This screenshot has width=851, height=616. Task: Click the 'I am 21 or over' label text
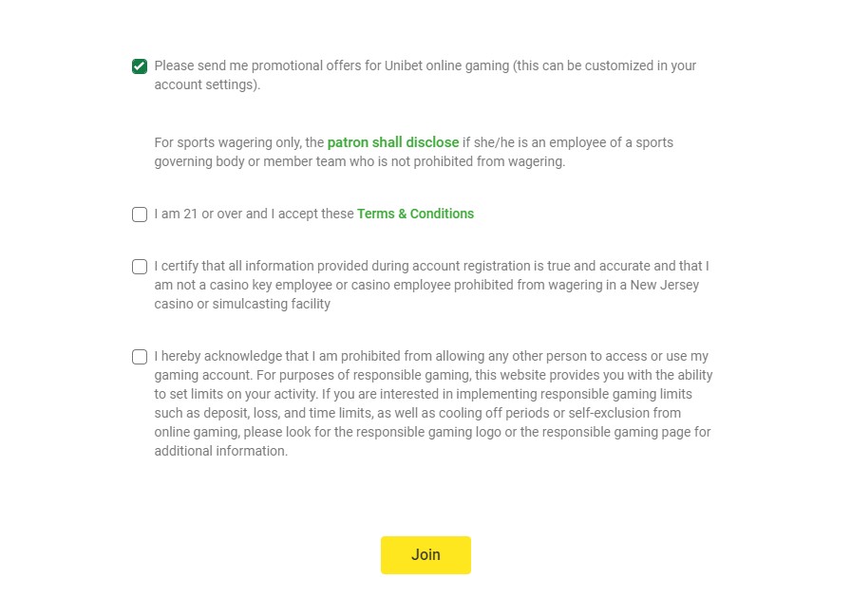254,214
